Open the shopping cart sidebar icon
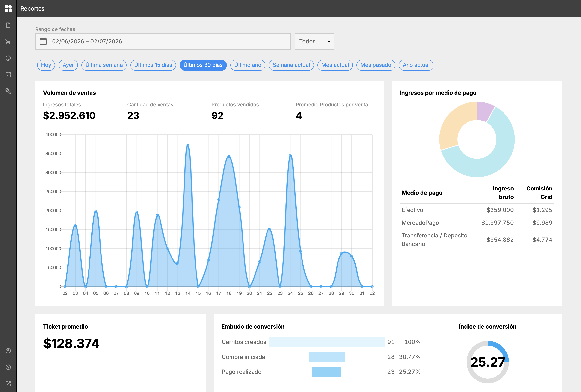The height and width of the screenshot is (392, 581). pos(8,42)
